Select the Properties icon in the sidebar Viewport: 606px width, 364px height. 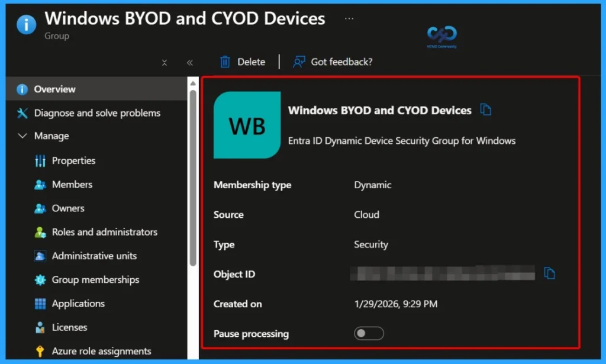click(x=40, y=160)
